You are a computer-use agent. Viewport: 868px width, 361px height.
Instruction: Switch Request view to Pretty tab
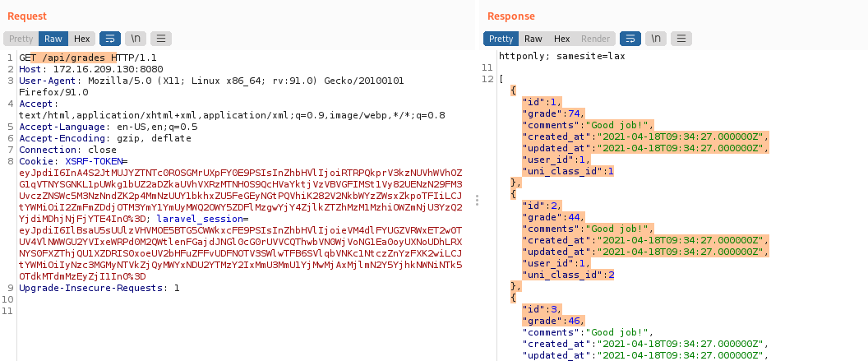[21, 38]
